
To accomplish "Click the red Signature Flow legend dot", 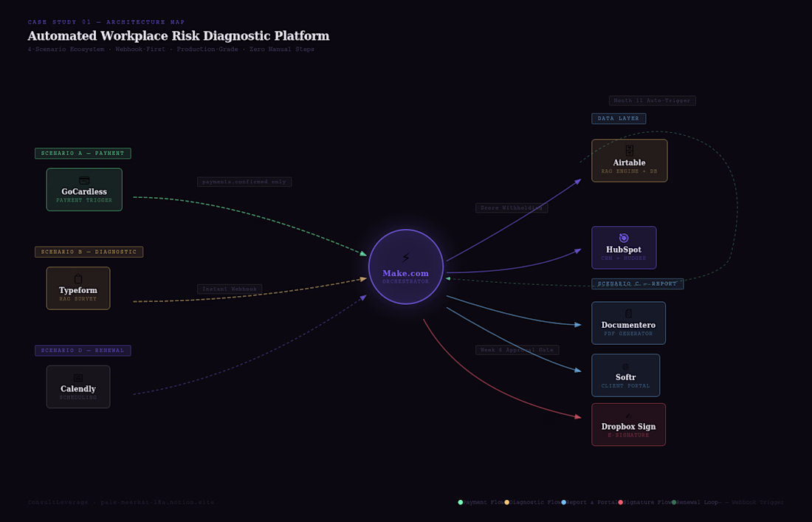I will (620, 502).
